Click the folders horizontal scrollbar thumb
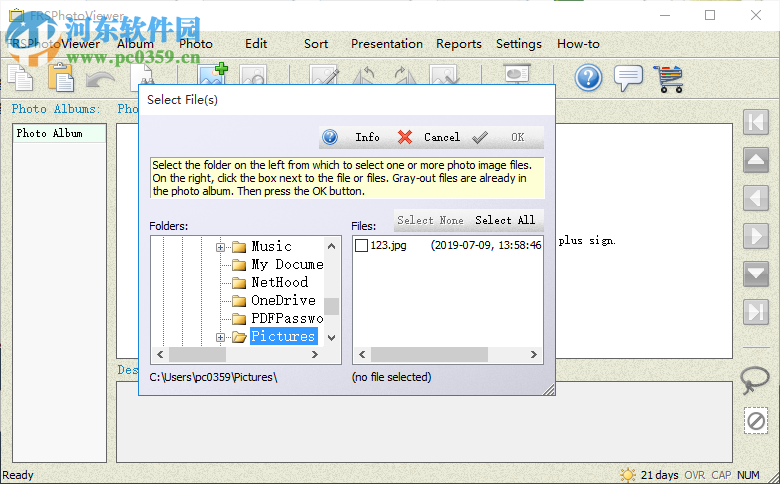This screenshot has width=780, height=484. pyautogui.click(x=197, y=354)
